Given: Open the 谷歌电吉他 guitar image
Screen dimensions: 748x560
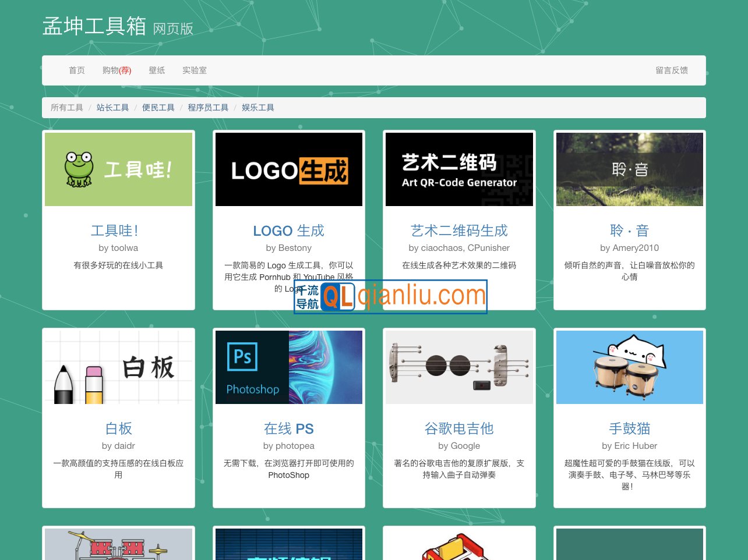Looking at the screenshot, I should point(459,367).
